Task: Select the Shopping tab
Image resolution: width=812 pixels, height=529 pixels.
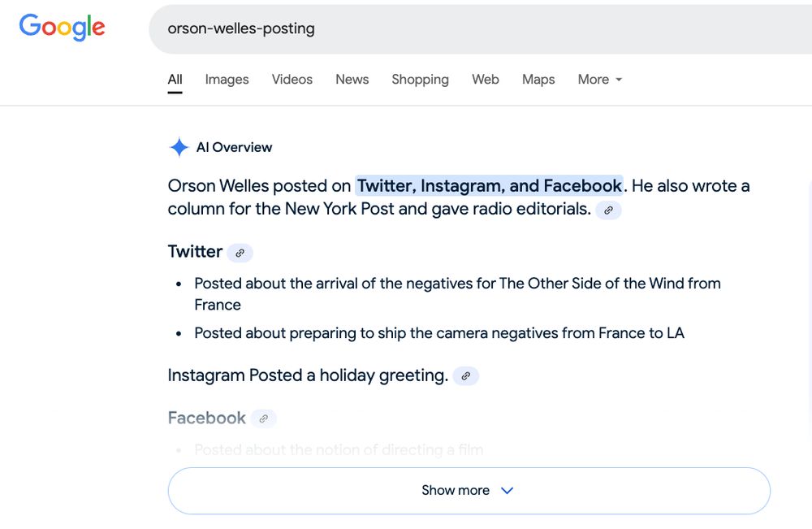Action: [420, 80]
